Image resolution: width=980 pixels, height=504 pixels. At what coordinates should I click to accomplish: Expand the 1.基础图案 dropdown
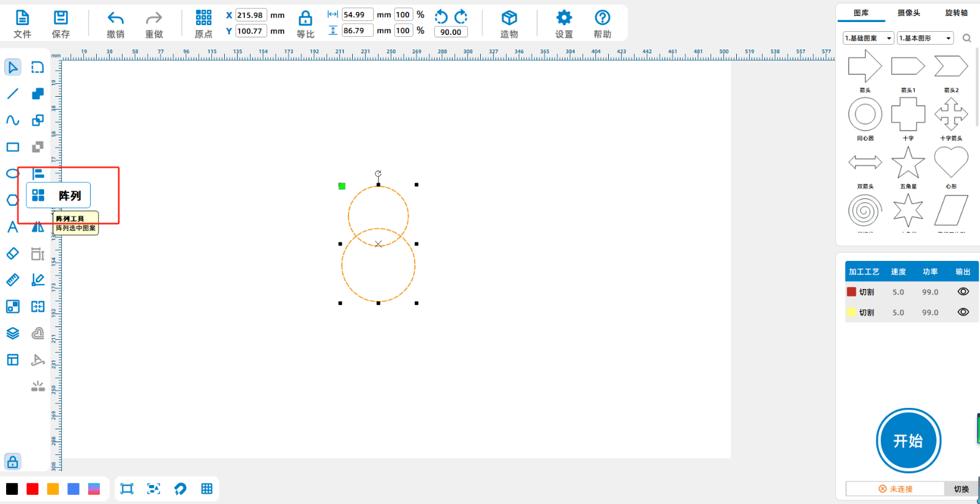[869, 38]
